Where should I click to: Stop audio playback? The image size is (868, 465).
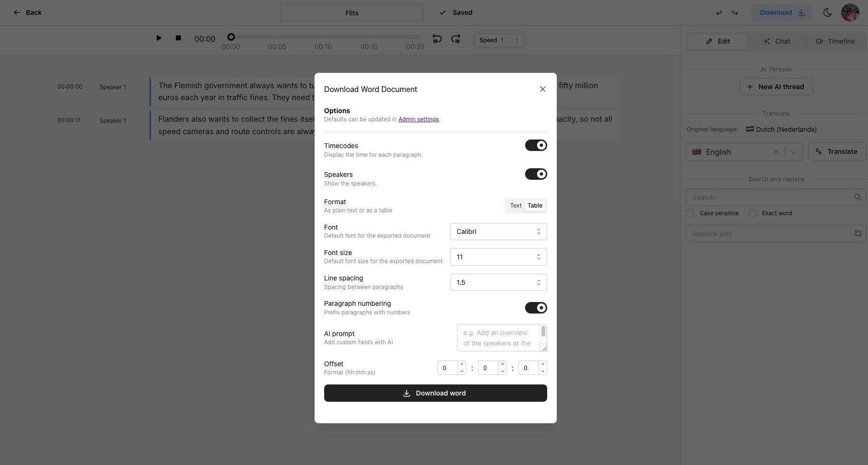[x=178, y=38]
